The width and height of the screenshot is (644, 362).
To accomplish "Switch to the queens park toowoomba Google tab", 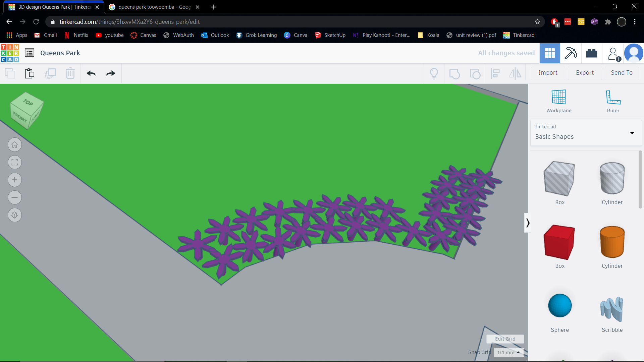I will (154, 7).
